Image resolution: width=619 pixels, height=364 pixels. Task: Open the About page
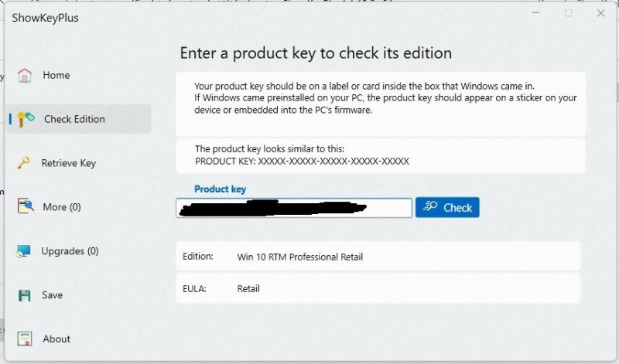(56, 339)
